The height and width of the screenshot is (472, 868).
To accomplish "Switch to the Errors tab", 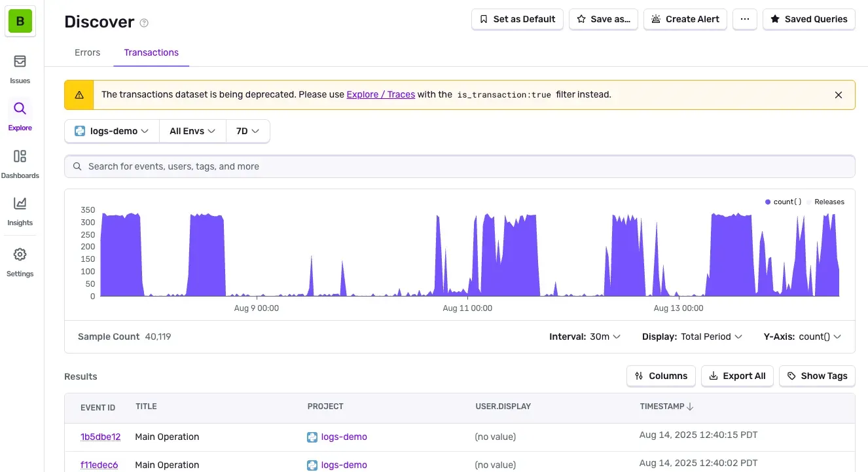I will coord(87,52).
